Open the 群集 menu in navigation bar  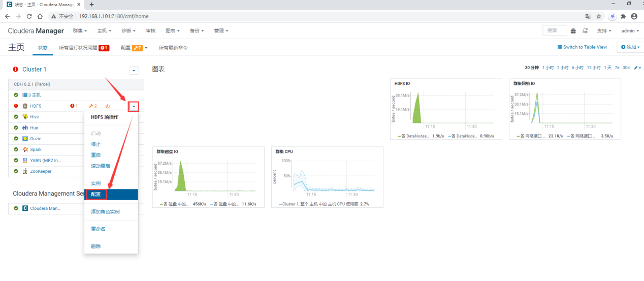(x=80, y=31)
